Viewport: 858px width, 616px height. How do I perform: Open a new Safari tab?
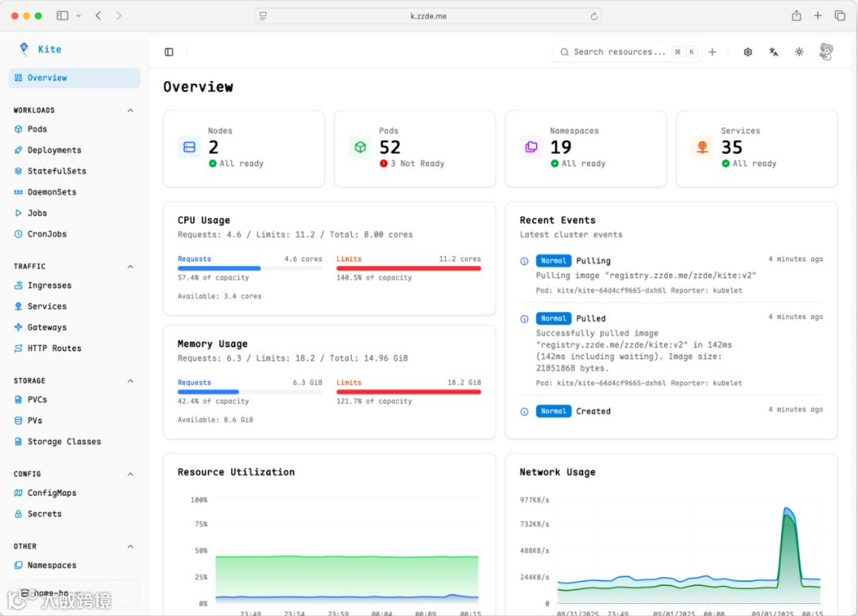tap(817, 16)
